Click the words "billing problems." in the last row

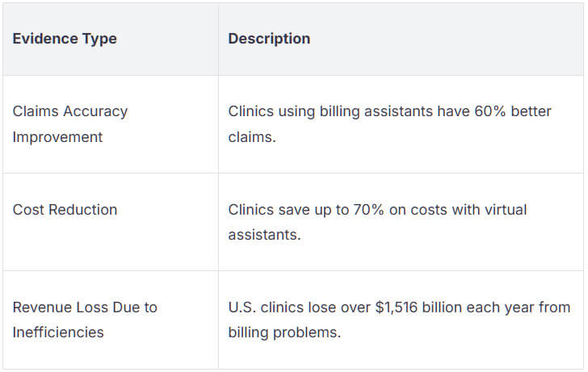click(x=283, y=332)
